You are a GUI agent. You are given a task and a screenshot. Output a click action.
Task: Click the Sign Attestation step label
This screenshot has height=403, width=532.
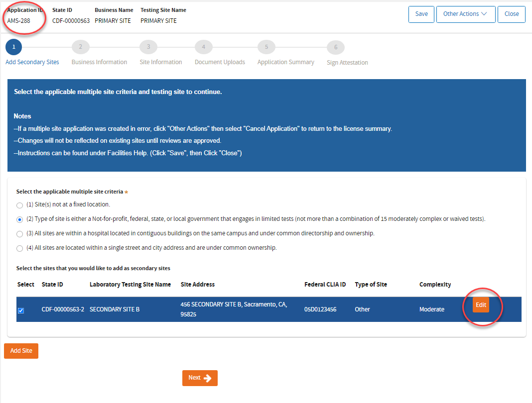[x=347, y=63]
